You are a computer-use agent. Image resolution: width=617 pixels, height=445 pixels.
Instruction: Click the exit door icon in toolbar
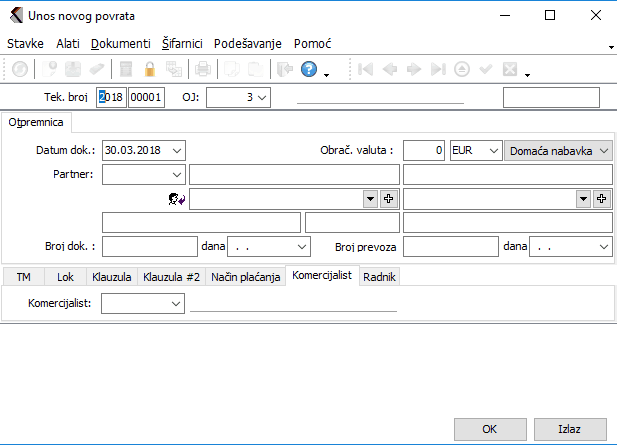tap(284, 69)
